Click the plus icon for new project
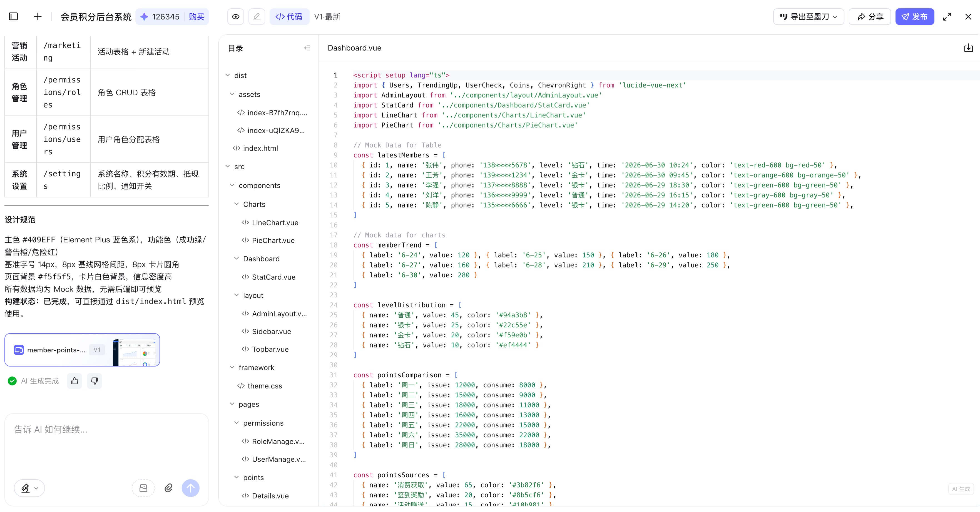The image size is (980, 512). coord(37,16)
